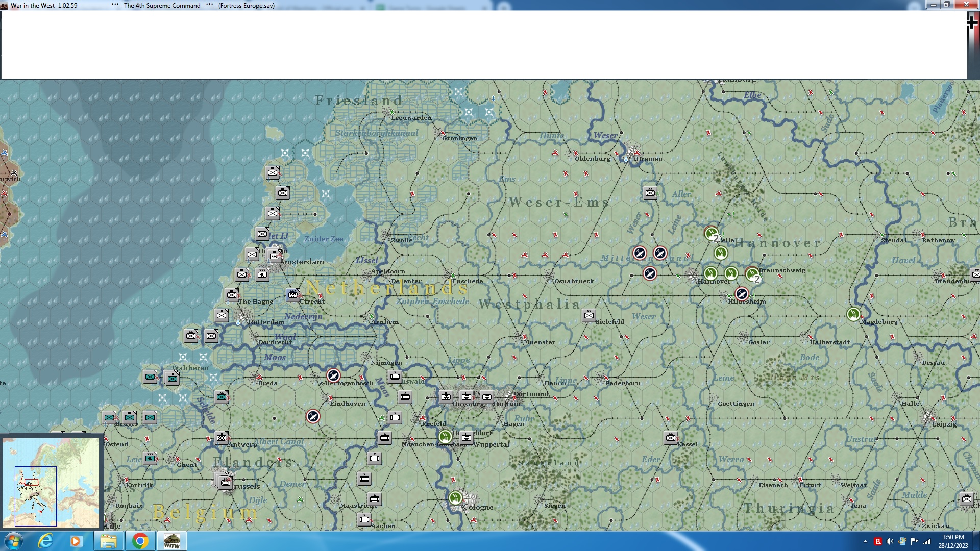Click the factory target icon at Magdeburg
The image size is (980, 551).
point(853,314)
